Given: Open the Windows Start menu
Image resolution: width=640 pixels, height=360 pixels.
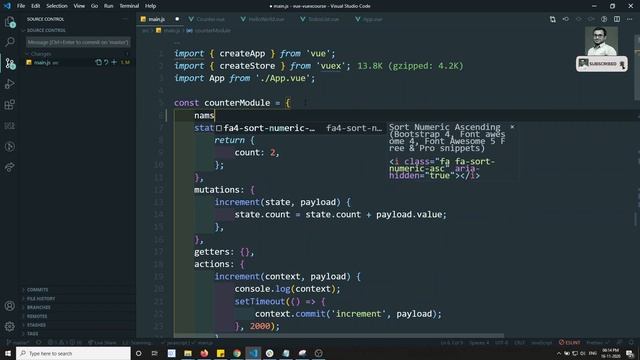Looking at the screenshot, I should pos(8,353).
